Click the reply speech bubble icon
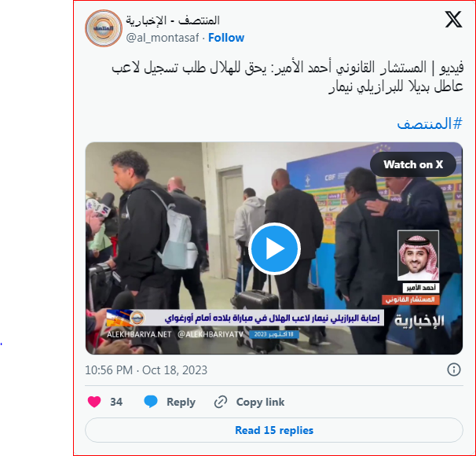Viewport: 476px width, 456px height. click(151, 402)
